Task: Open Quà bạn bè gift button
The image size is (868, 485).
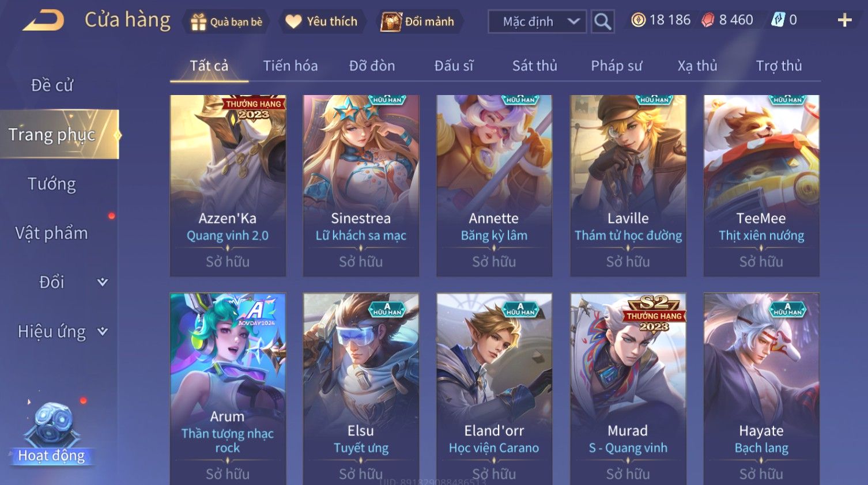Action: click(227, 22)
